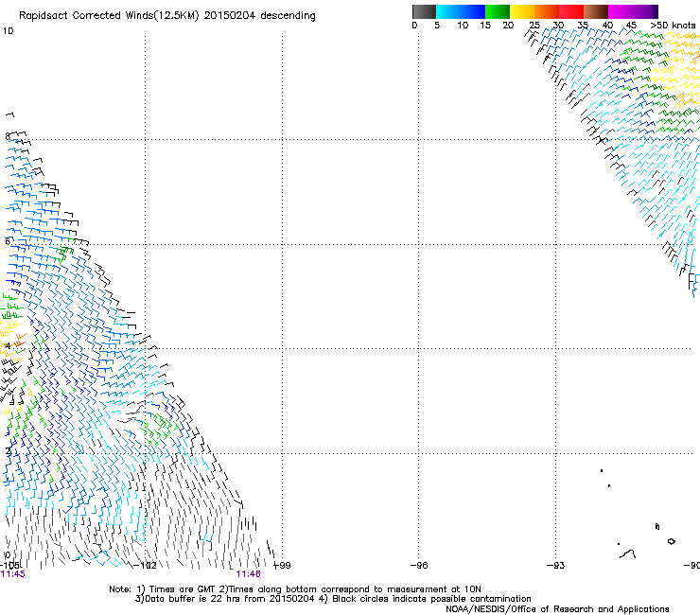Click the '-105' longitude axis label
Image resolution: width=700 pixels, height=615 pixels.
[9, 566]
